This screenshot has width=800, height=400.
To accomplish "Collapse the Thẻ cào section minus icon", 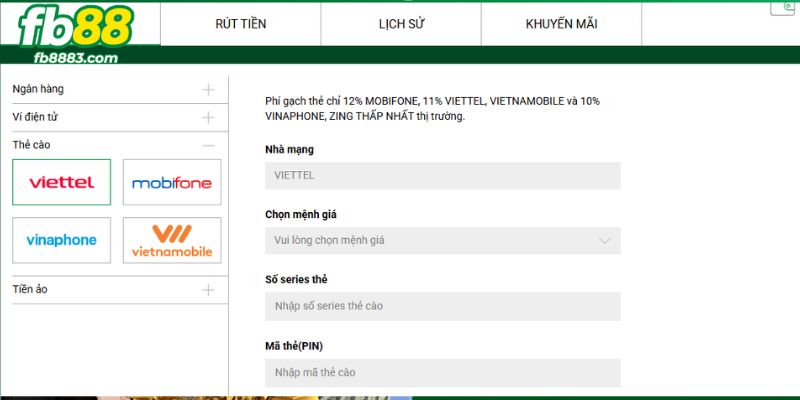I will pyautogui.click(x=208, y=145).
